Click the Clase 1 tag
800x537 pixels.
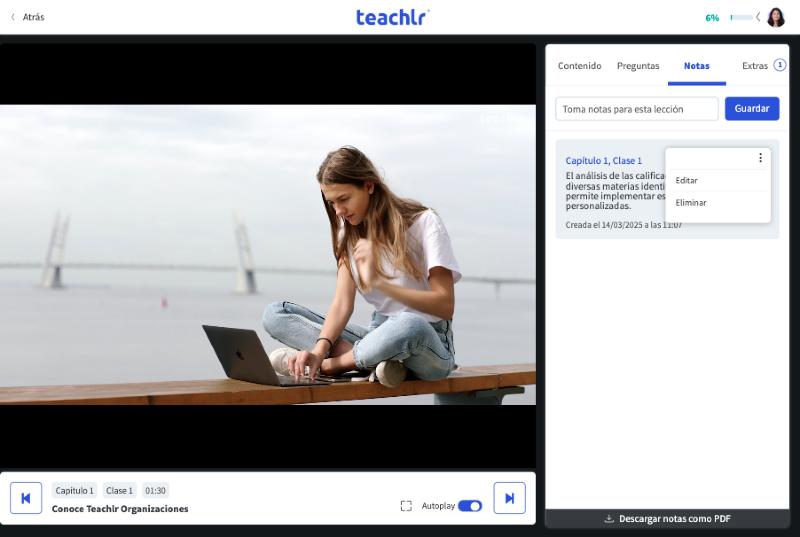119,491
